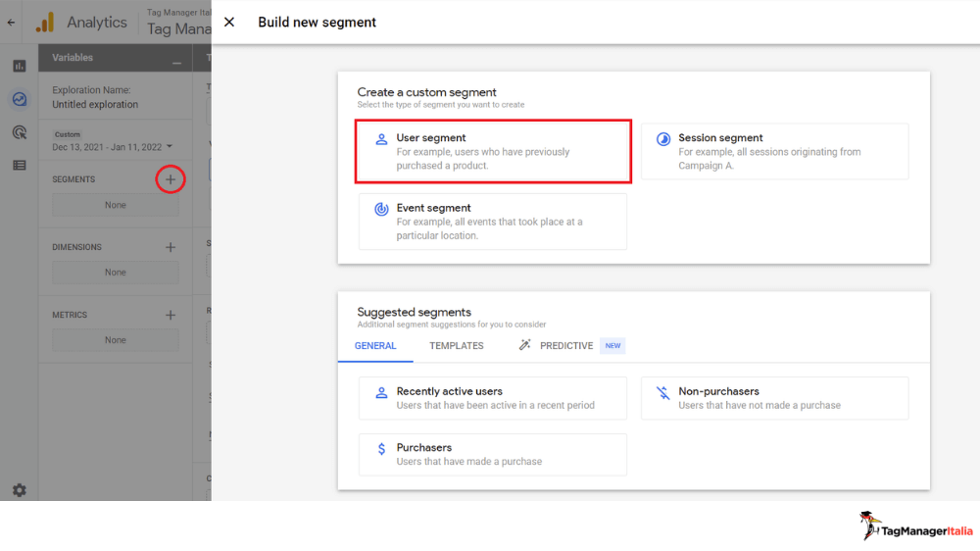Click the User segment person icon
This screenshot has width=980, height=551.
[x=381, y=139]
